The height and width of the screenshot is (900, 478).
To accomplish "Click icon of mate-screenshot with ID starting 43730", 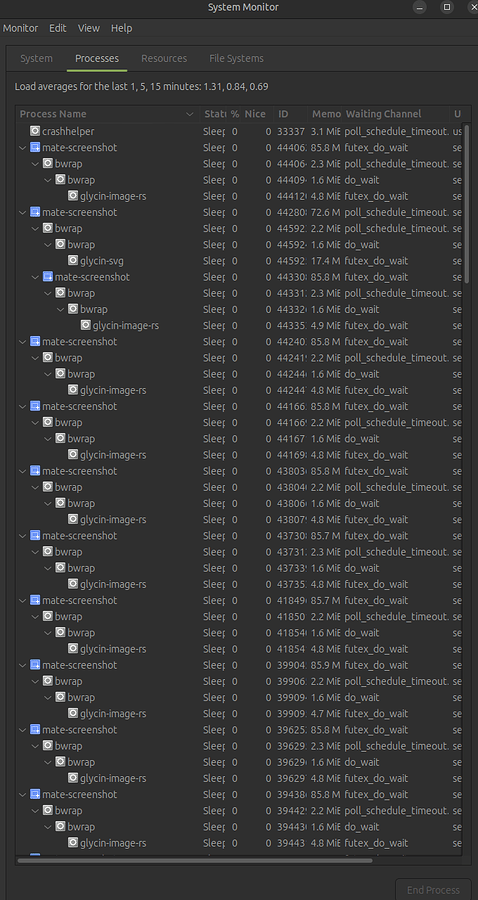I will 35,536.
